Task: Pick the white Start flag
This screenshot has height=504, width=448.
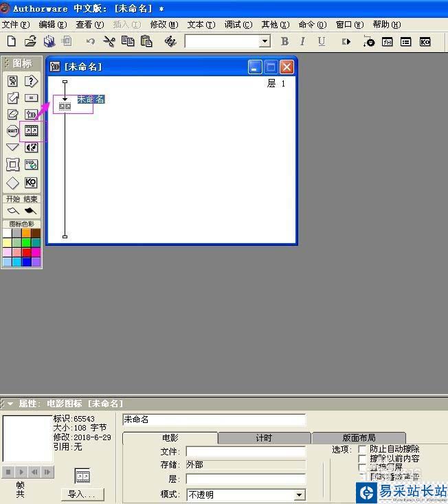Action: pyautogui.click(x=13, y=211)
